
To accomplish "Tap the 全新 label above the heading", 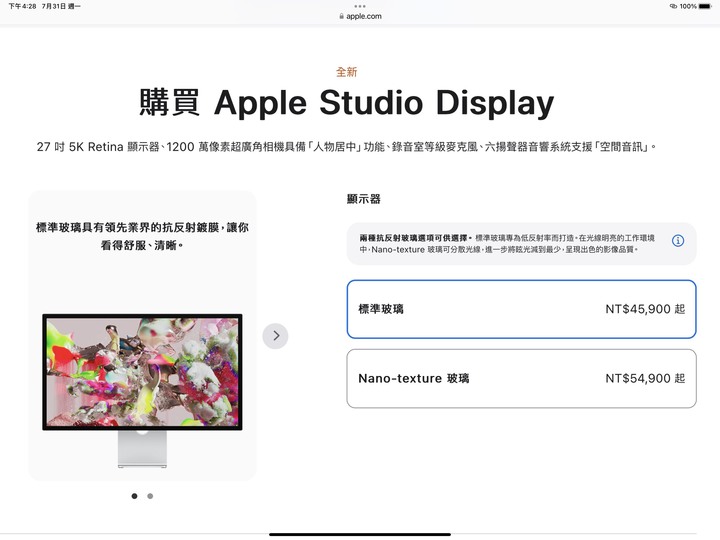I will pos(347,72).
